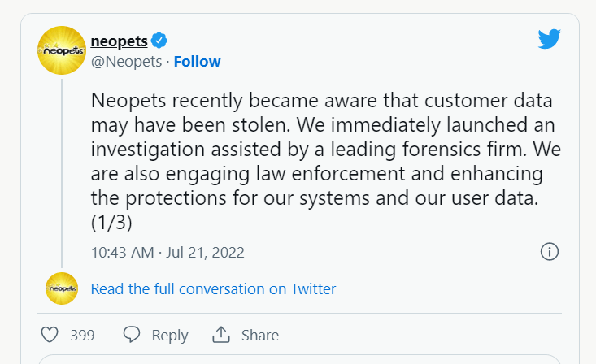
Task: Click the (1/3) thread marker text
Action: (x=111, y=222)
